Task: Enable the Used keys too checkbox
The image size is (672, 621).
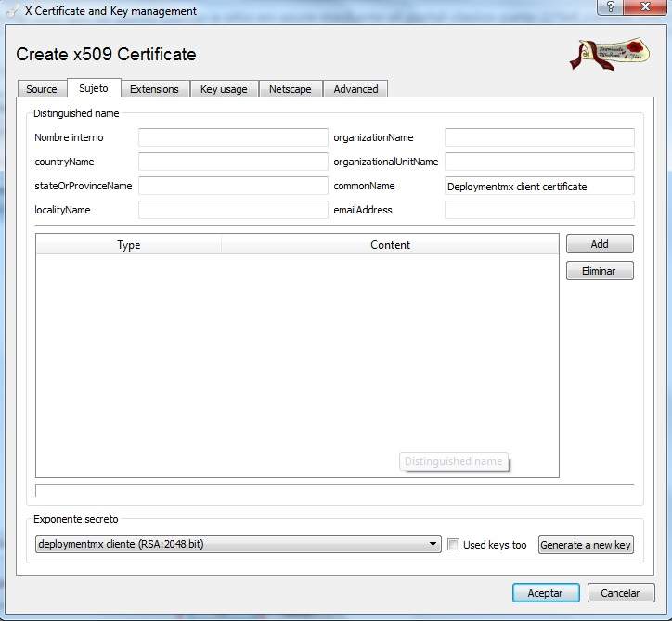Action: tap(453, 545)
